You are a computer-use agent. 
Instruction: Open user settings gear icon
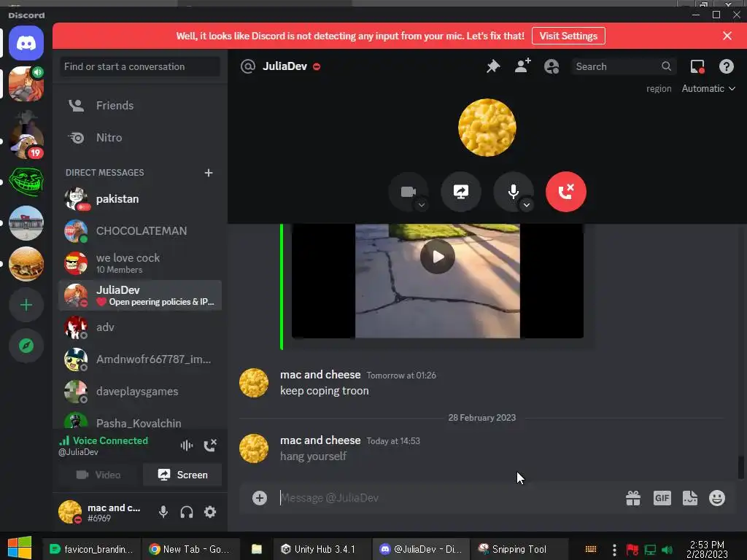coord(210,512)
